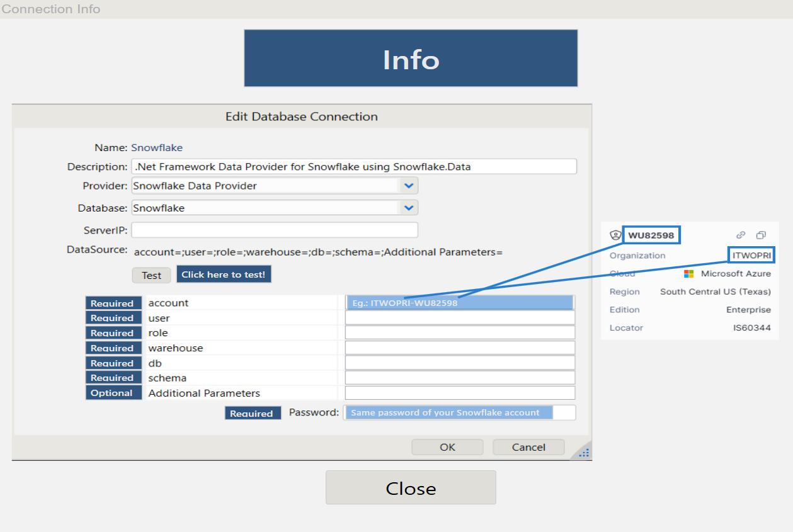Click the WU82598 account identifier

pyautogui.click(x=651, y=236)
